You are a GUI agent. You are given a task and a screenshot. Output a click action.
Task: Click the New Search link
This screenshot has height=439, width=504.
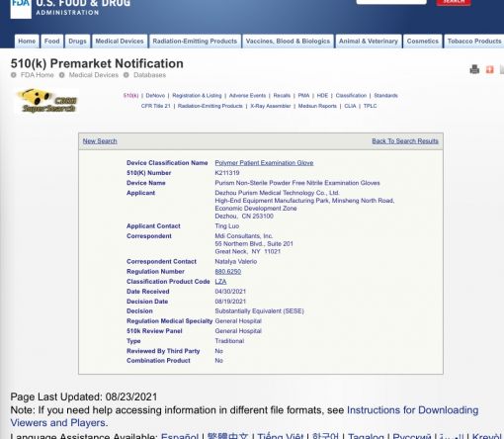pos(100,141)
